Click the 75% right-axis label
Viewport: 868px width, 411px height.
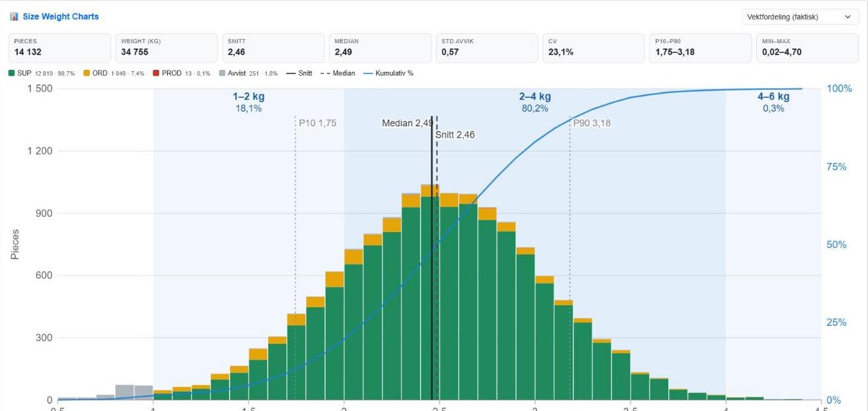point(837,167)
